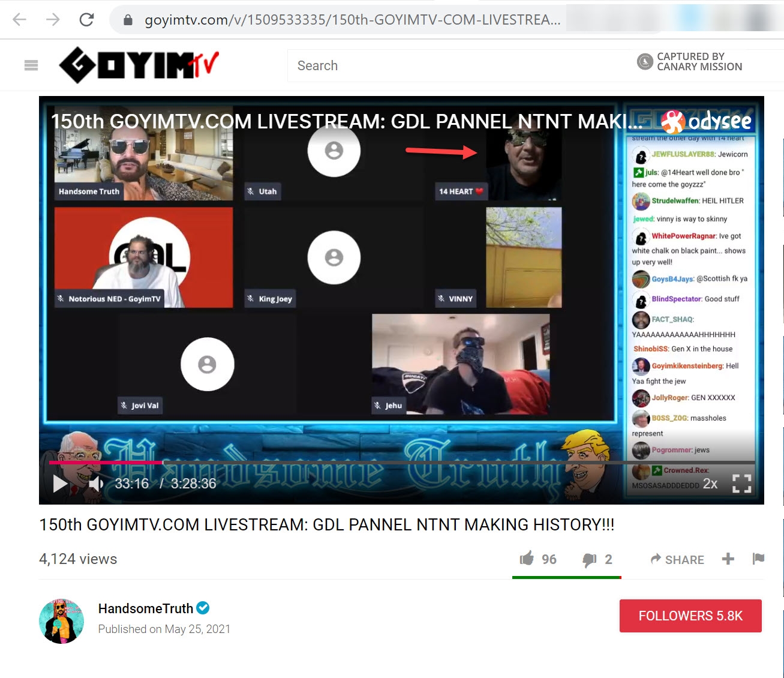784x678 pixels.
Task: Click the red FOLLOWERS 5.8K button
Action: (x=690, y=616)
